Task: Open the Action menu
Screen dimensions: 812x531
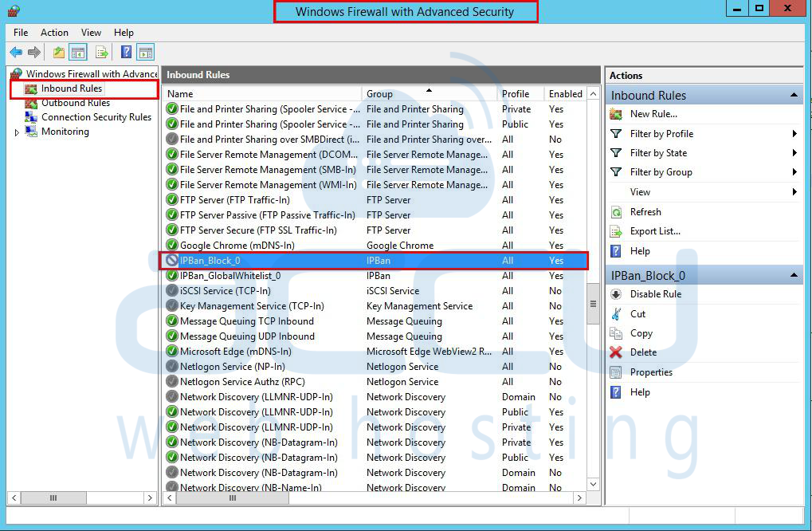Action: pyautogui.click(x=54, y=33)
